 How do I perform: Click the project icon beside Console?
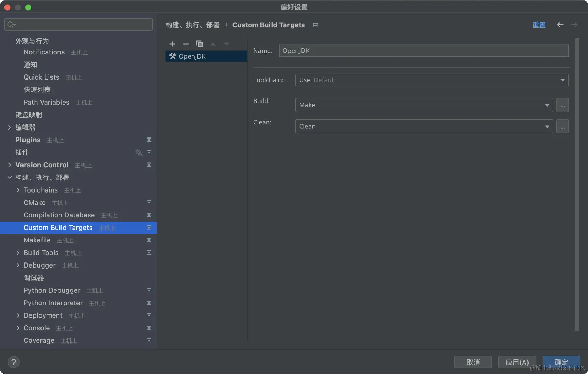point(149,328)
